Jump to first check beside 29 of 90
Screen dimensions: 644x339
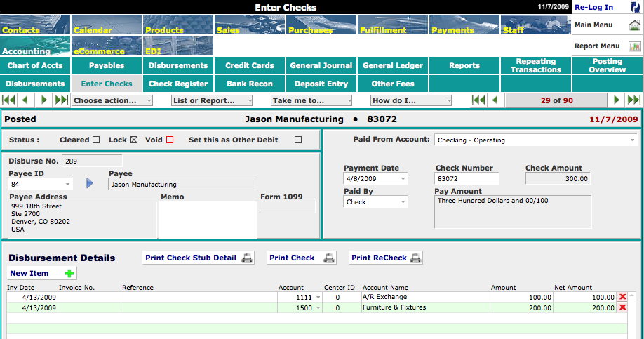click(478, 100)
